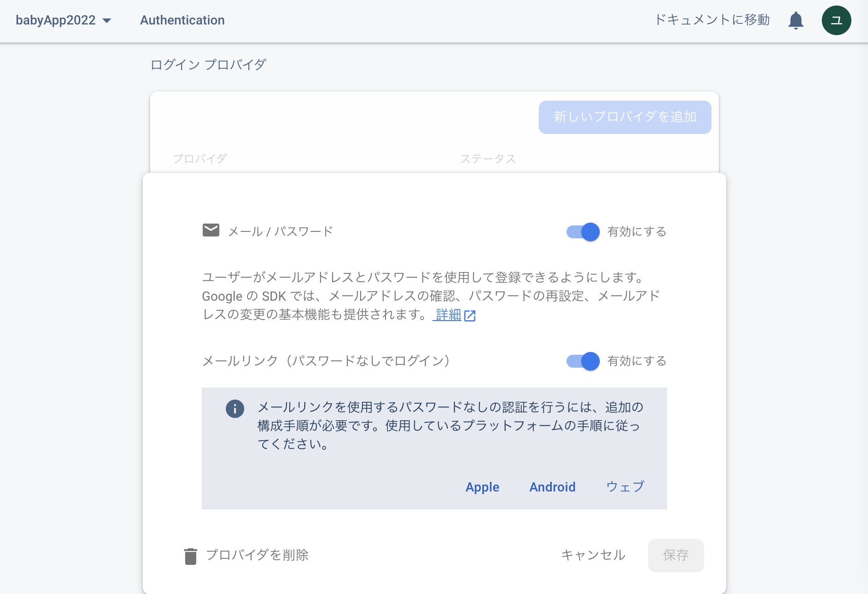
Task: Disable the メール/パスワード toggle
Action: tap(583, 232)
